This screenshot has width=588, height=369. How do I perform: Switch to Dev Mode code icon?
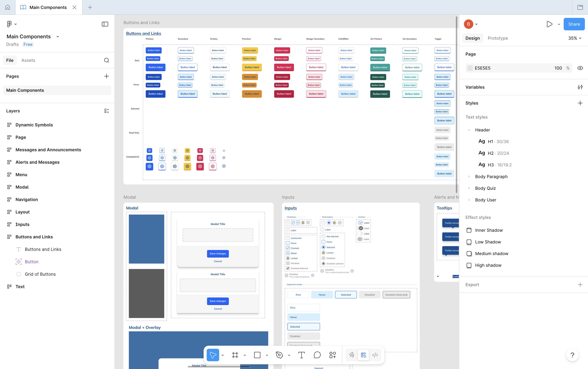click(x=375, y=355)
